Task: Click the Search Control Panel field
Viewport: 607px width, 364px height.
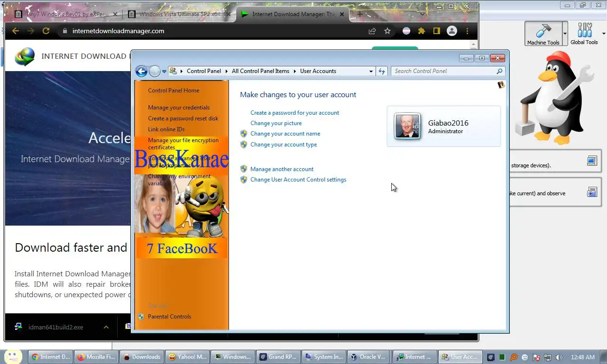Action: pos(443,71)
